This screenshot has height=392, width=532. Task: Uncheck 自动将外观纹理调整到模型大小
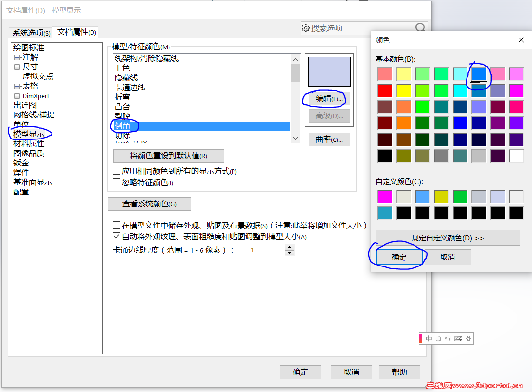(x=116, y=235)
